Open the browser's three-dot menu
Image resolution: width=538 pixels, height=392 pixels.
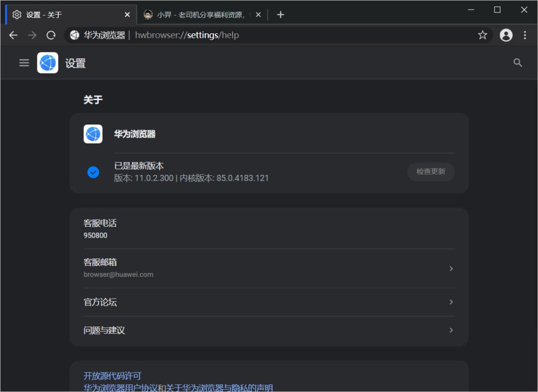click(x=525, y=35)
